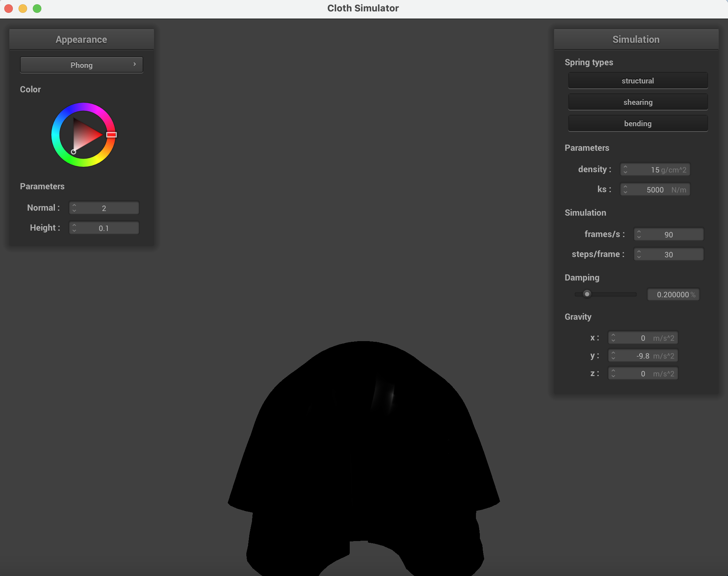This screenshot has width=728, height=576.
Task: Click the steps/frame stepper arrows
Action: tap(639, 254)
